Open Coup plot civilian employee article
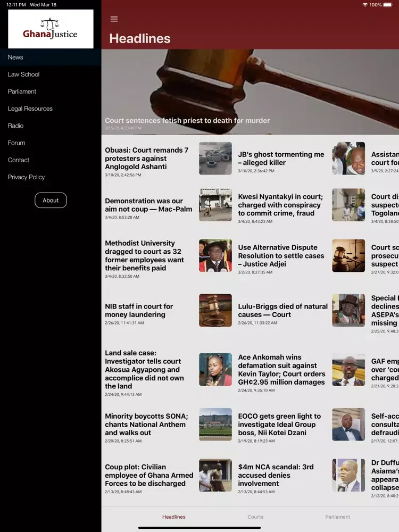The height and width of the screenshot is (532, 399). (x=149, y=475)
